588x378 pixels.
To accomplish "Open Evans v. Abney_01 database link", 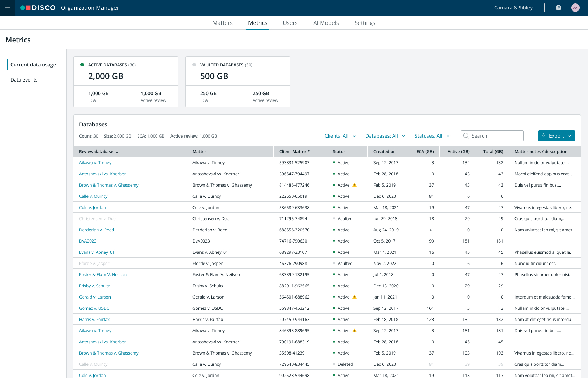I will (97, 252).
